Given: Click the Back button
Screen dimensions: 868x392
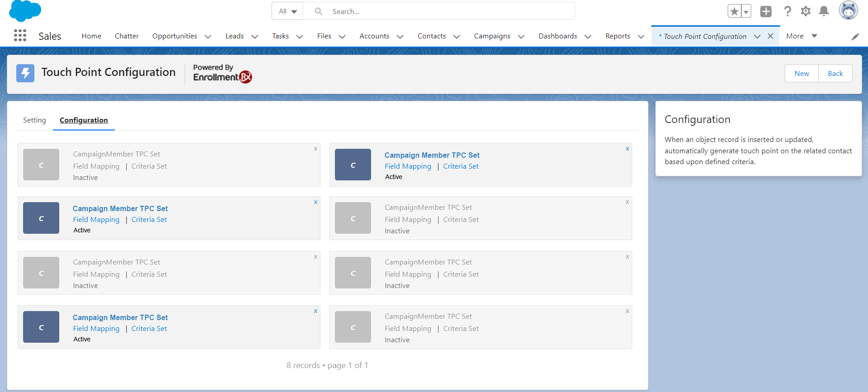Looking at the screenshot, I should 835,74.
